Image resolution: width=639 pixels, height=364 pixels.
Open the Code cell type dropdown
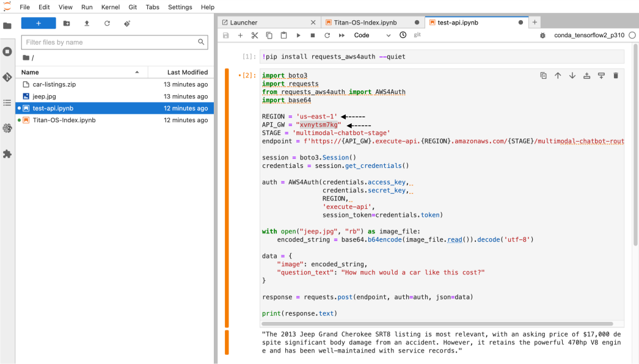(372, 35)
